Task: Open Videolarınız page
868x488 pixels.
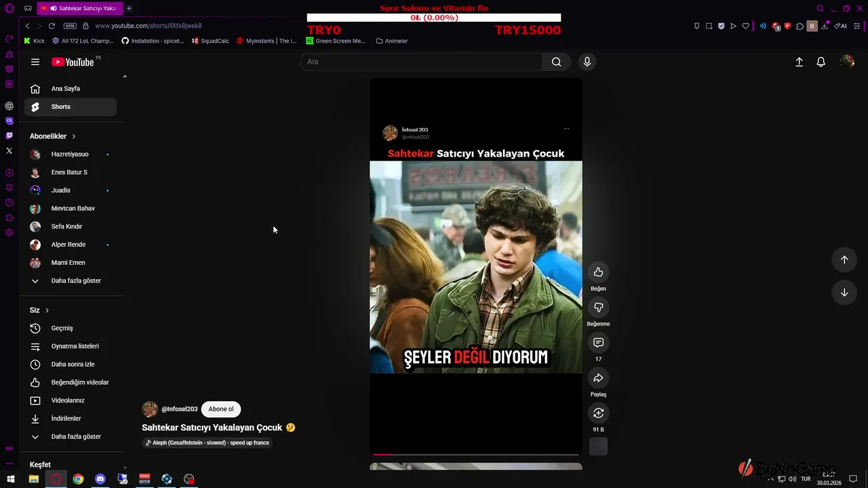Action: 71,401
